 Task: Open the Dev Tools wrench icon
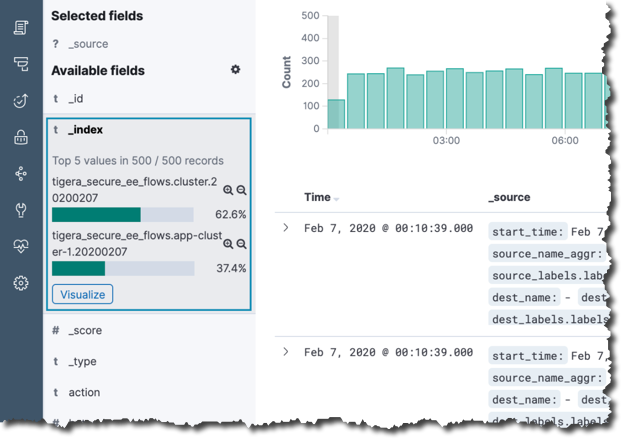21,210
